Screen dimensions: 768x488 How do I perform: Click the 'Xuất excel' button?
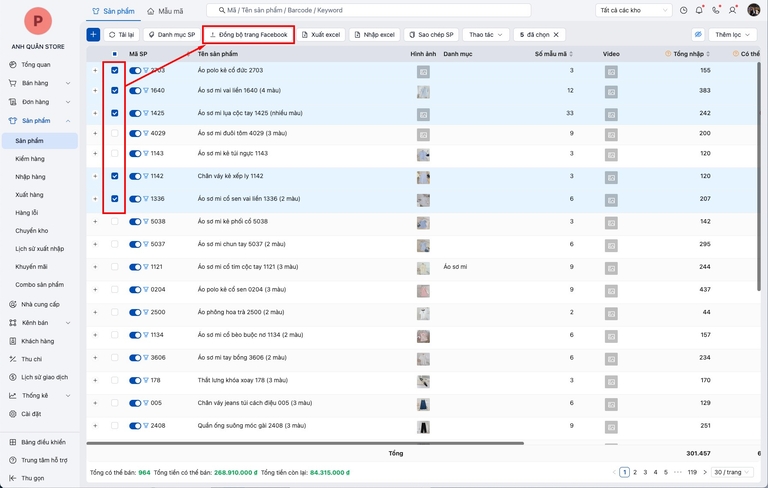coord(321,34)
